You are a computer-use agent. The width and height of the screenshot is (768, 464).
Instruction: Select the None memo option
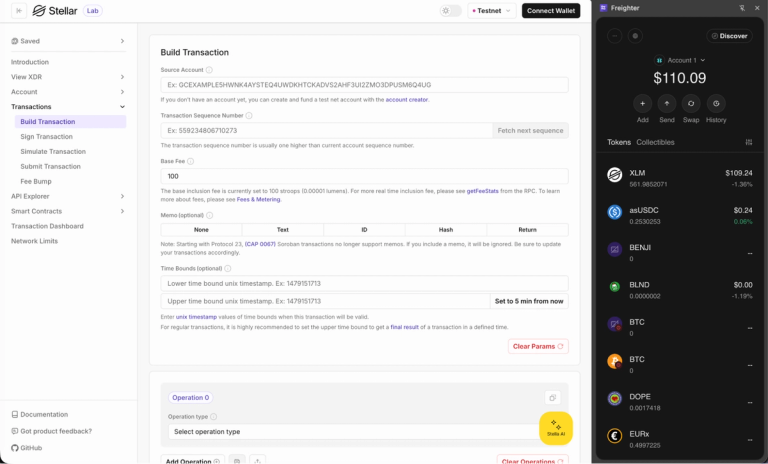(201, 230)
